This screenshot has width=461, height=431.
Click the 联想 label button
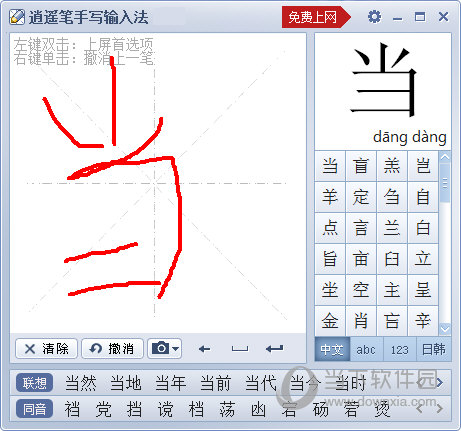click(34, 383)
